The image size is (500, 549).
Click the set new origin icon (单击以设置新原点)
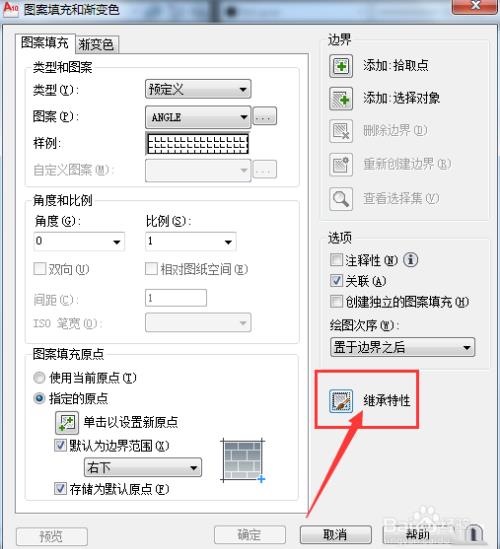pyautogui.click(x=67, y=422)
